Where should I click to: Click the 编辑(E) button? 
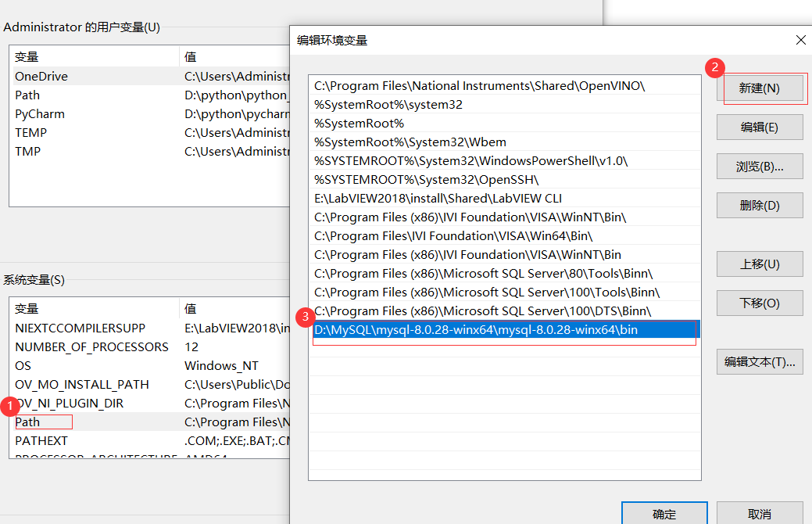tap(759, 127)
